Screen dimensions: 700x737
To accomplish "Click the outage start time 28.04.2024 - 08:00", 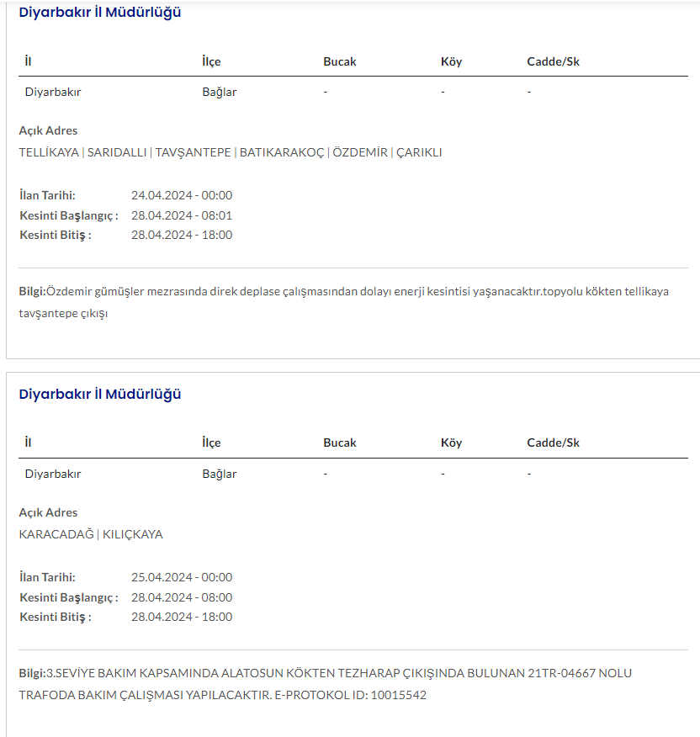I will (182, 597).
